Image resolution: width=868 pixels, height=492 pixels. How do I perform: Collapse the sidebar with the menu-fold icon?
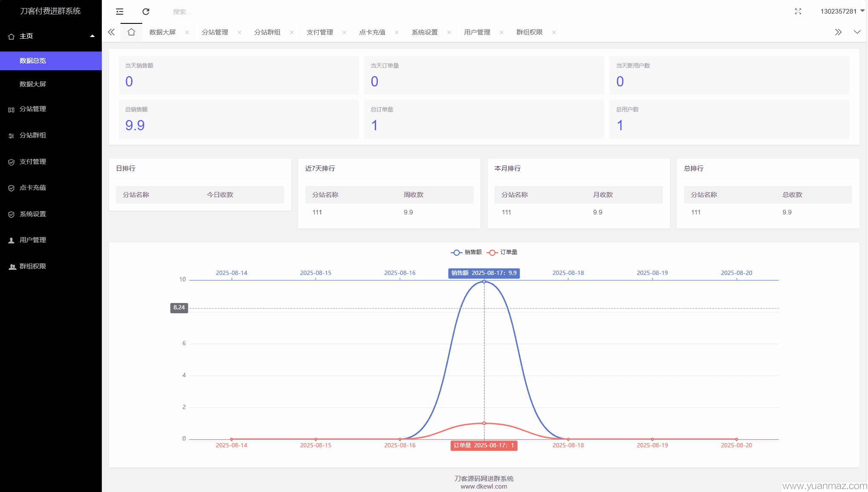(120, 11)
